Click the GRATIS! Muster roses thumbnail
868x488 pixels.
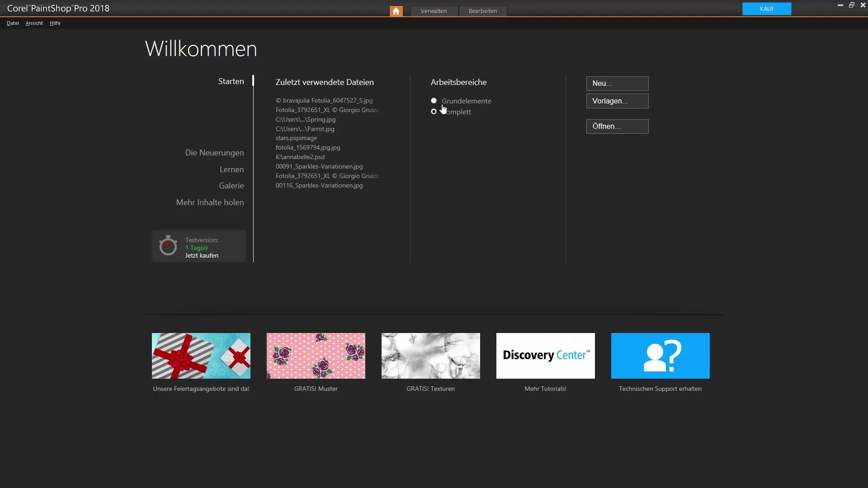pyautogui.click(x=316, y=356)
